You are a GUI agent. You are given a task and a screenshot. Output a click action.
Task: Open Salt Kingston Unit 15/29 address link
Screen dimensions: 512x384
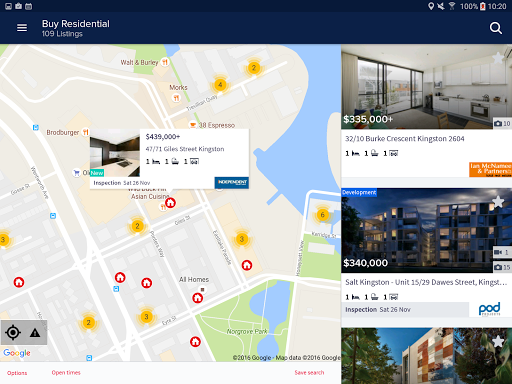click(426, 282)
